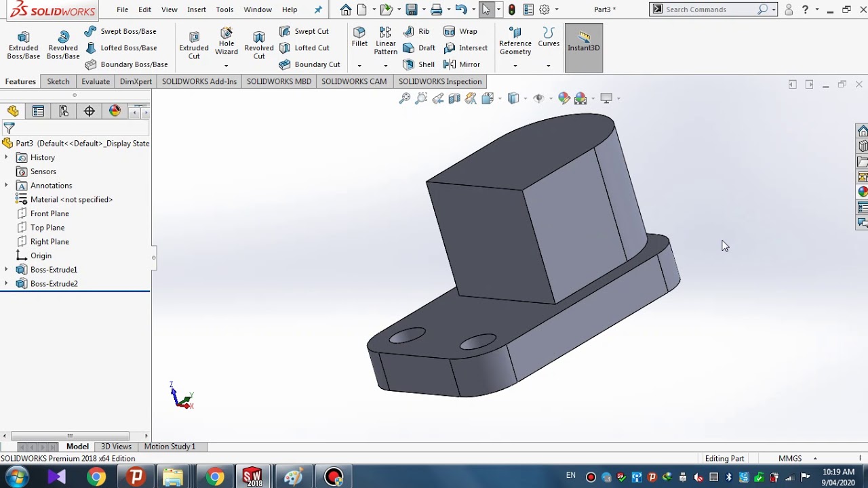Select the Linear Pattern tool
Image resolution: width=868 pixels, height=488 pixels.
tap(386, 41)
